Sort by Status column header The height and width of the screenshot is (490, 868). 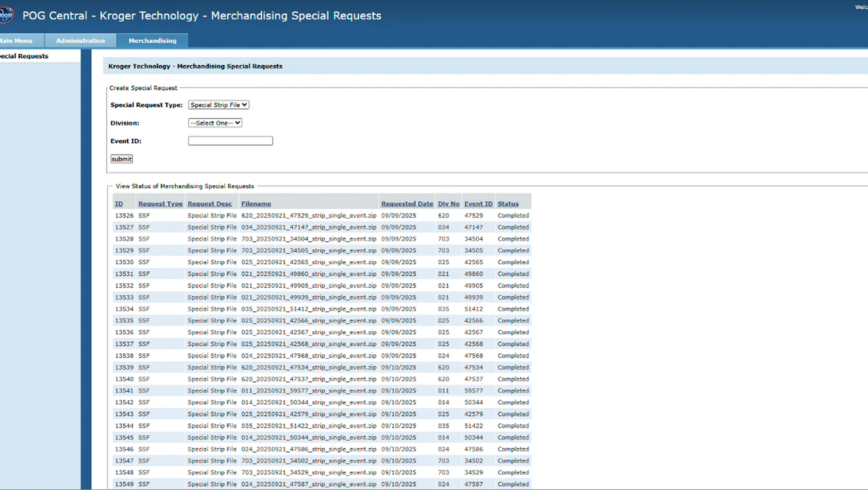tap(508, 204)
